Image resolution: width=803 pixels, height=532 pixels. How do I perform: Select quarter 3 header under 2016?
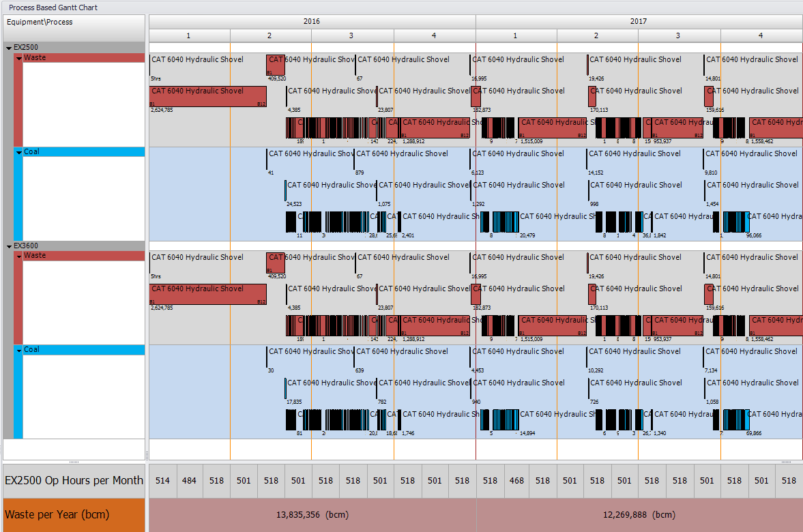[x=352, y=36]
